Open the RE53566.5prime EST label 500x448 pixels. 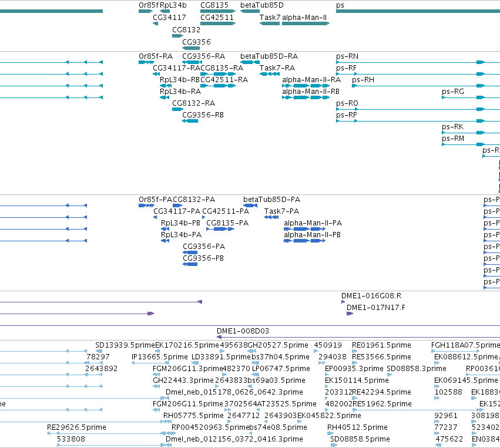point(381,357)
